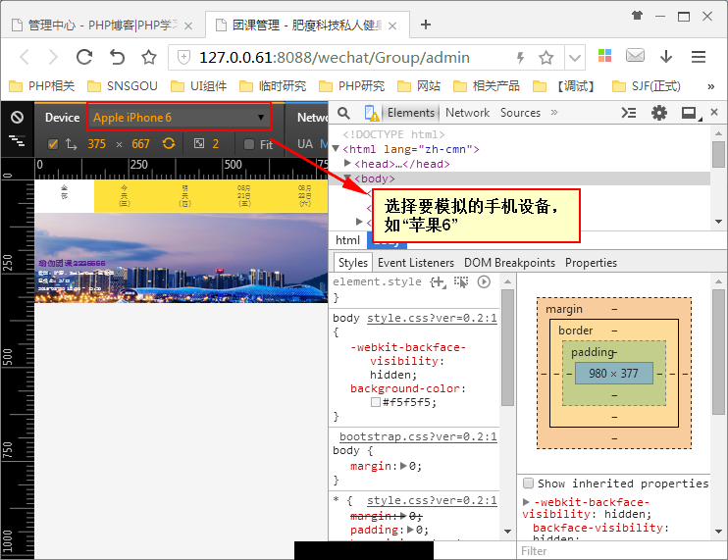Open the 相关产品 bookmark folder

(x=486, y=86)
